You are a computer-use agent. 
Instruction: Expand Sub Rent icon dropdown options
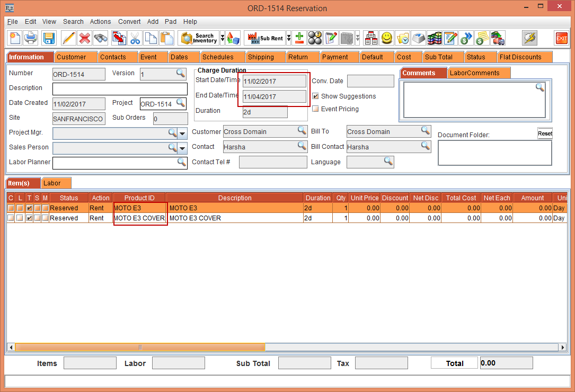[x=289, y=38]
